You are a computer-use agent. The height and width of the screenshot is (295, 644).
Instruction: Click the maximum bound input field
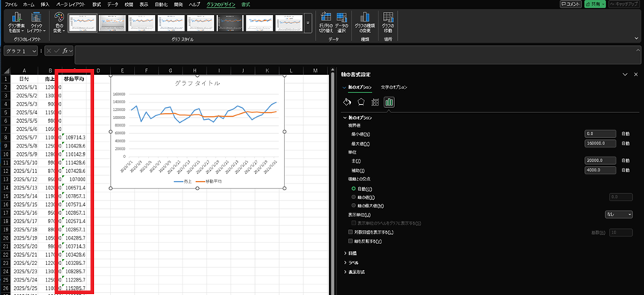coord(600,144)
